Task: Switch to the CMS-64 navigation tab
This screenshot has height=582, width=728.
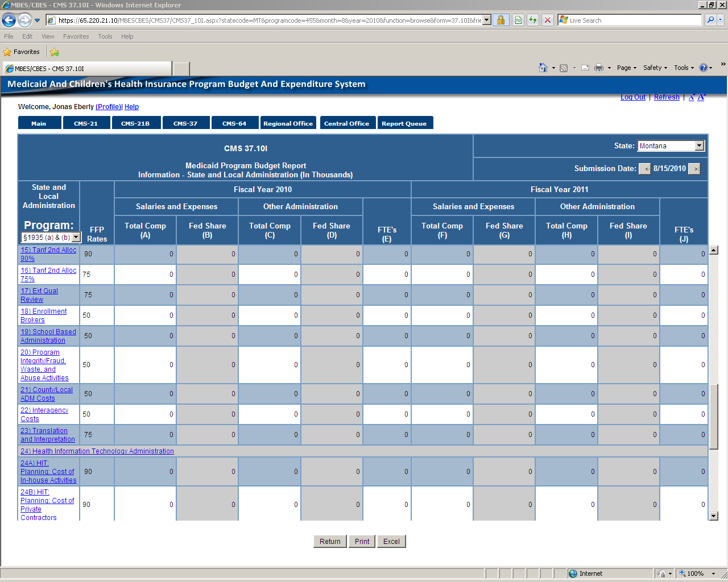Action: click(x=234, y=123)
